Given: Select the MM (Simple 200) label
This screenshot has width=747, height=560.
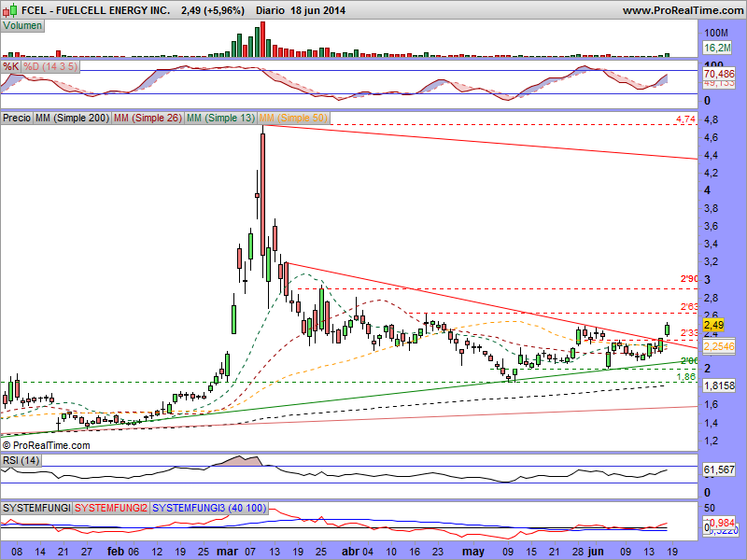Looking at the screenshot, I should tap(73, 118).
